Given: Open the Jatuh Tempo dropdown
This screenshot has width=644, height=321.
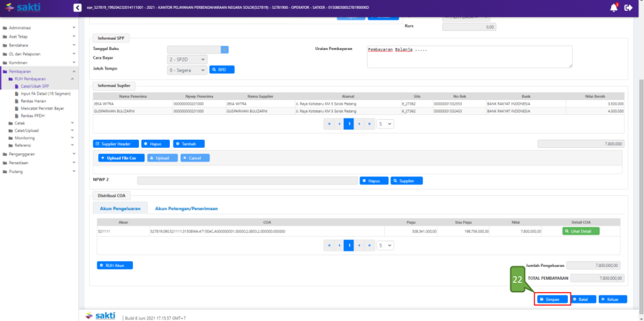Looking at the screenshot, I should (x=187, y=70).
